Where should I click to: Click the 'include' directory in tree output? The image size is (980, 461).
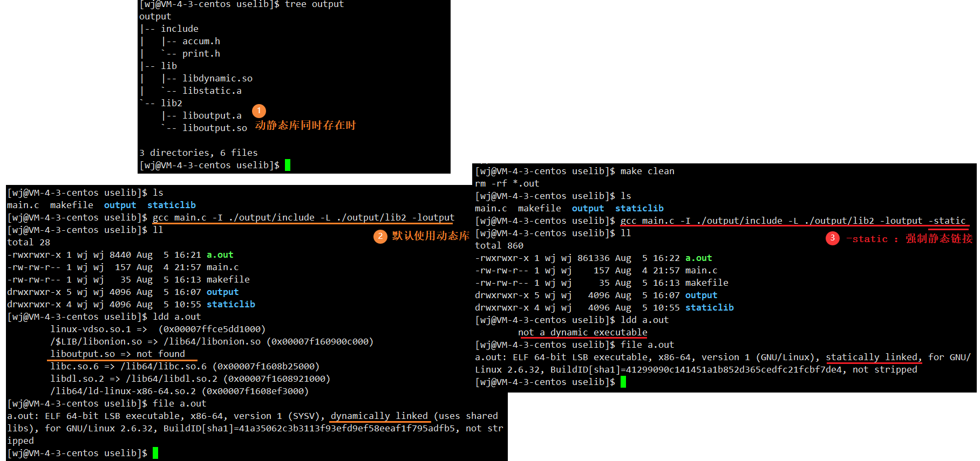[180, 29]
